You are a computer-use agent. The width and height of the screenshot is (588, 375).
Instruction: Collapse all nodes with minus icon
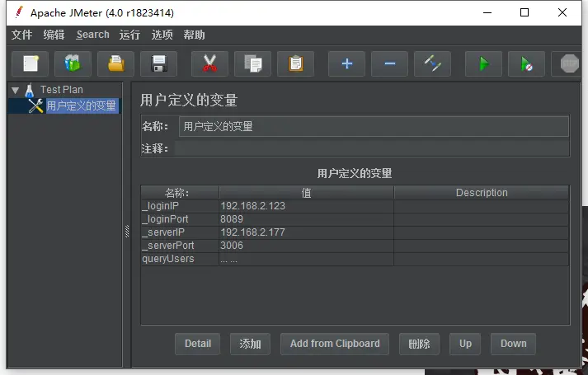(389, 63)
